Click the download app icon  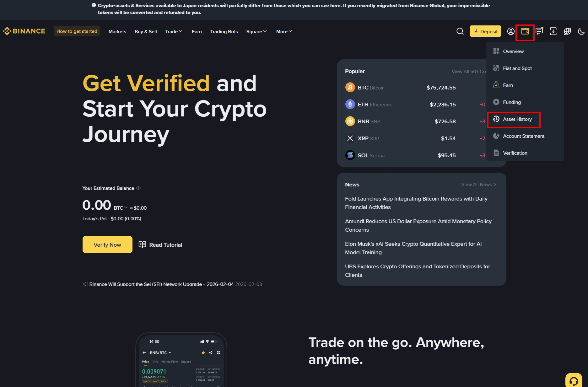pos(553,31)
